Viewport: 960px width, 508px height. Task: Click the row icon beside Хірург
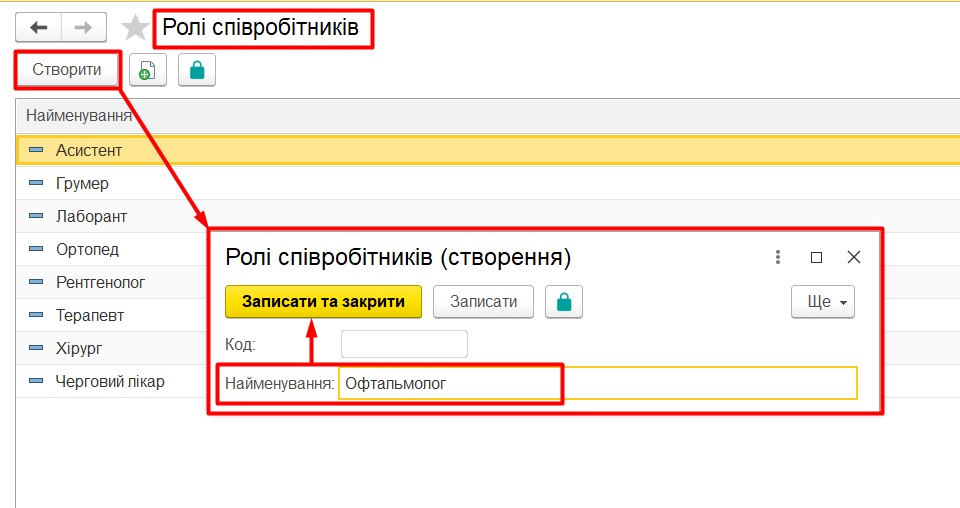[x=36, y=348]
